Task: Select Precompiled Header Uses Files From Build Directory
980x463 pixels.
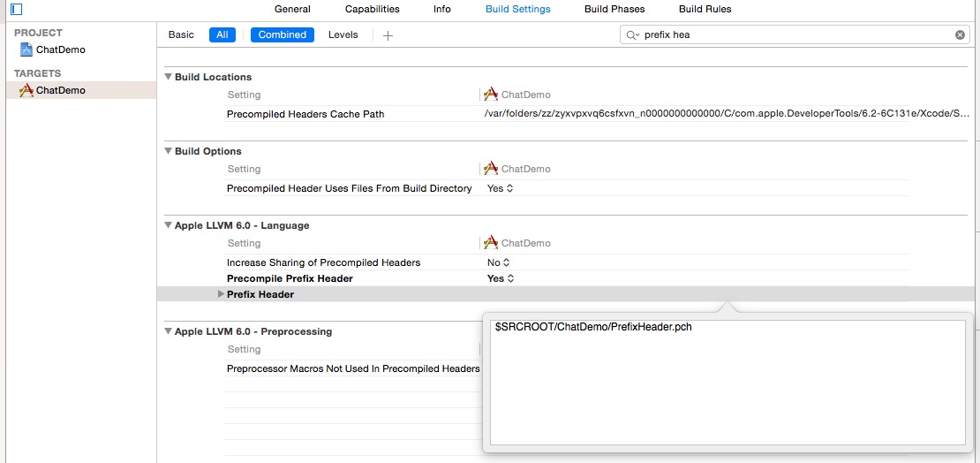Action: coord(350,188)
